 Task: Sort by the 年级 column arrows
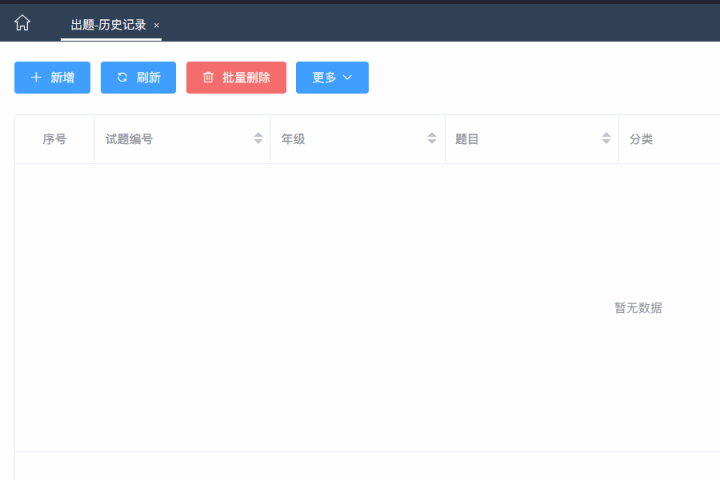tap(432, 138)
